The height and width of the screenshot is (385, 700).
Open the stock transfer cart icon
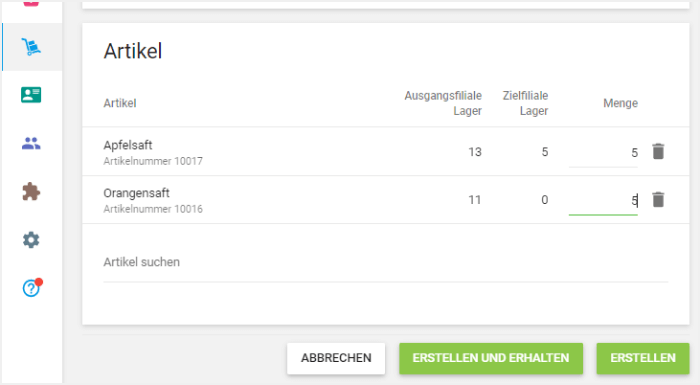31,47
